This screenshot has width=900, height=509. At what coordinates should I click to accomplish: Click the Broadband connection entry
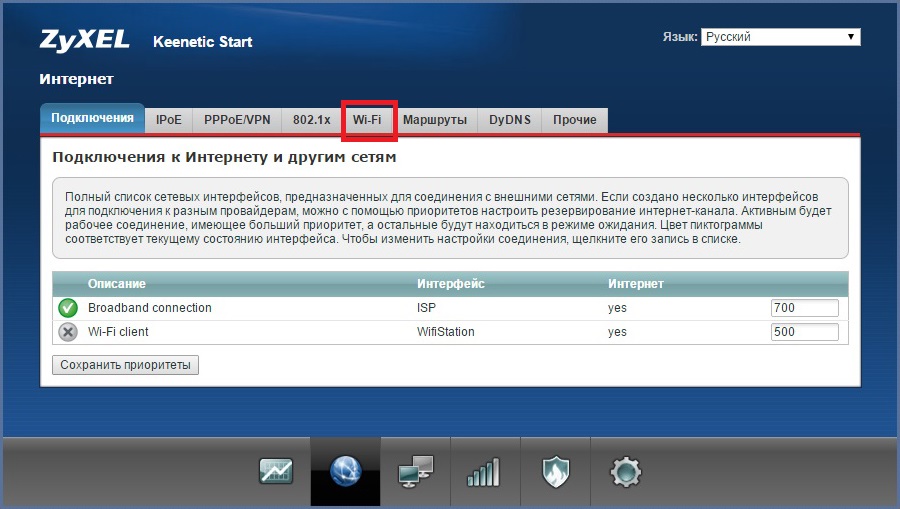coord(150,308)
